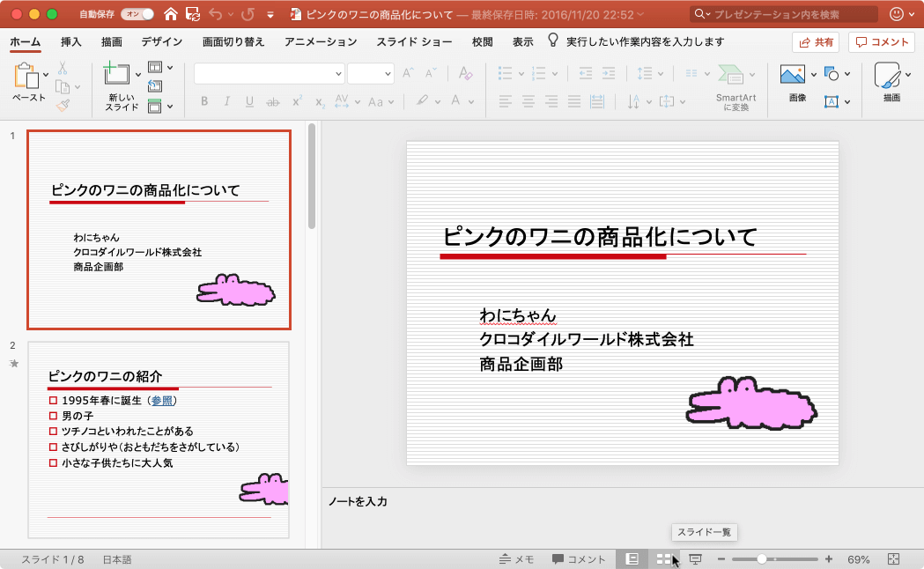Viewport: 924px width, 569px height.
Task: Switch to Slide Sorter view in status bar
Action: coord(664,559)
